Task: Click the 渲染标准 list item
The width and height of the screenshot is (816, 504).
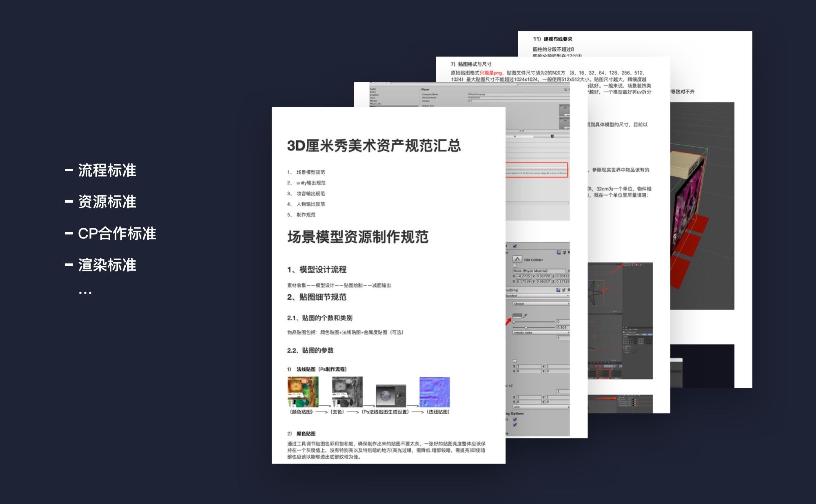Action: click(x=107, y=265)
